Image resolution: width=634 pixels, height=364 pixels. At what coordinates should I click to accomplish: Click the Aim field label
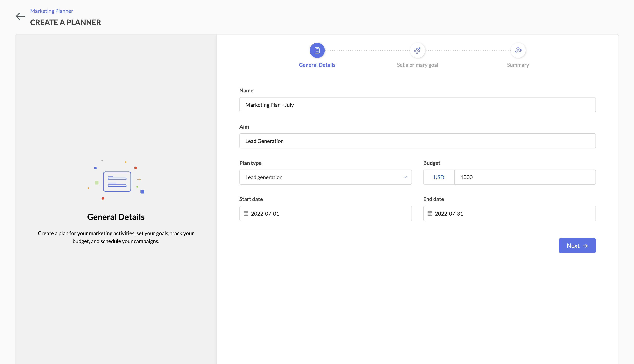(x=244, y=127)
